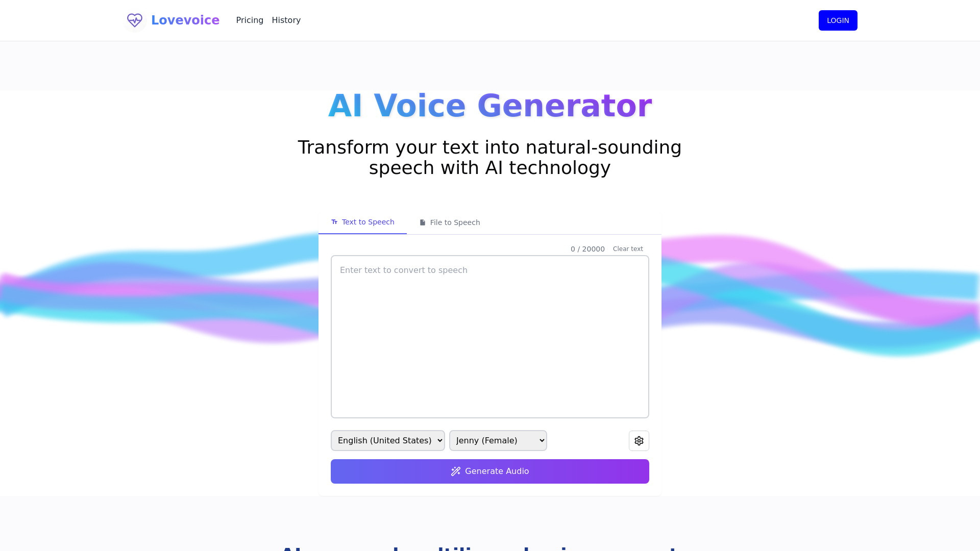
Task: Click into the text input field
Action: tap(490, 336)
